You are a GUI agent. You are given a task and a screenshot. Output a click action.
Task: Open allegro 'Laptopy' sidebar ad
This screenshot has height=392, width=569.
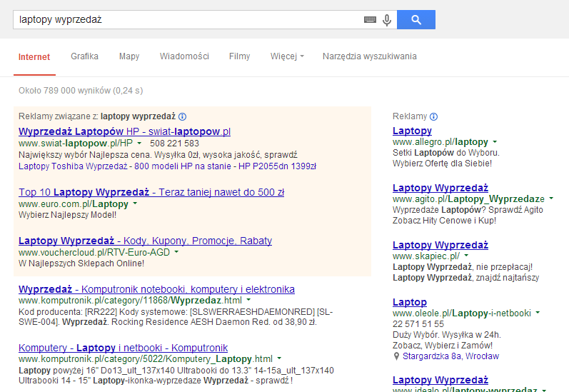(412, 131)
